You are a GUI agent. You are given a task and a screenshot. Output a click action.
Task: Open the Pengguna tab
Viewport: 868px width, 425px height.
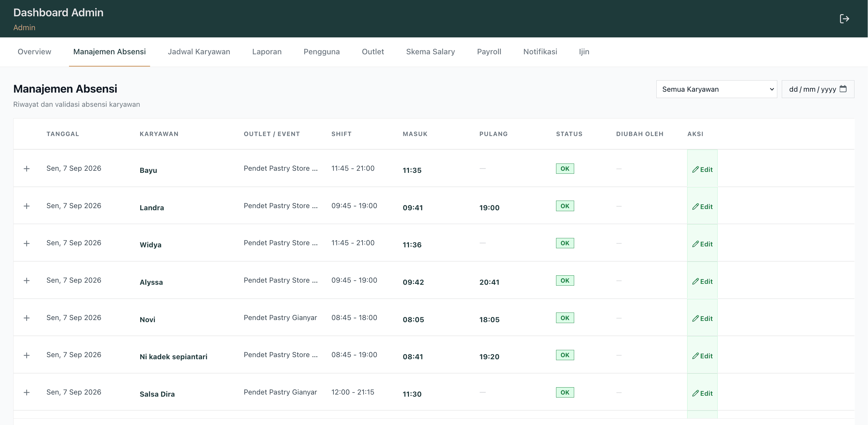coord(322,52)
